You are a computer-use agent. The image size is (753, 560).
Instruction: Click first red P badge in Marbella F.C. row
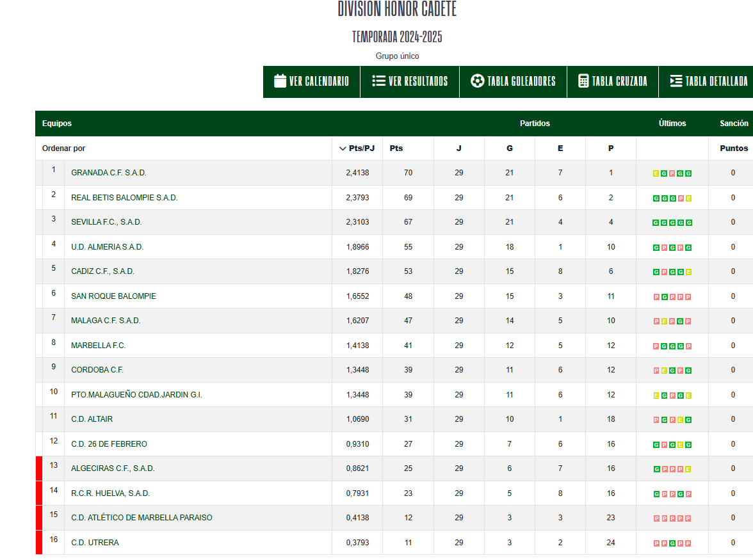(x=656, y=346)
